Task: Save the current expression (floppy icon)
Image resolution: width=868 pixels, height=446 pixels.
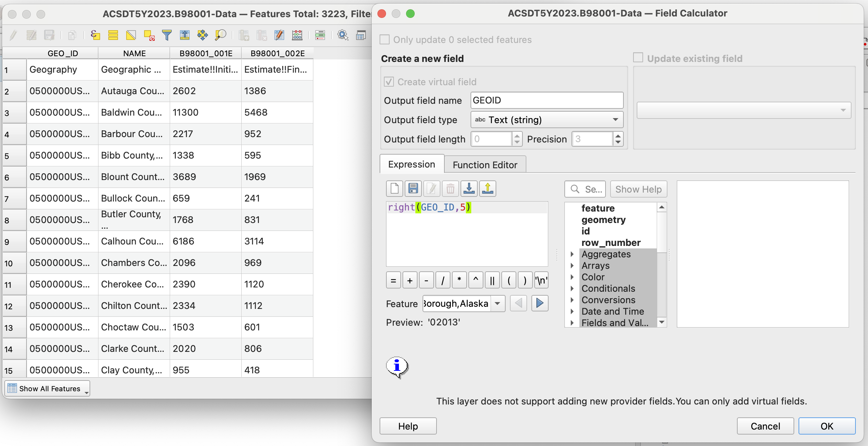Action: coord(413,188)
